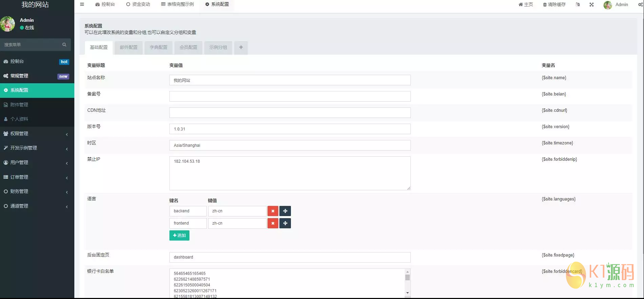Viewport: 644px width, 299px height.
Task: Click the empty 备案号 input field
Action: [290, 96]
